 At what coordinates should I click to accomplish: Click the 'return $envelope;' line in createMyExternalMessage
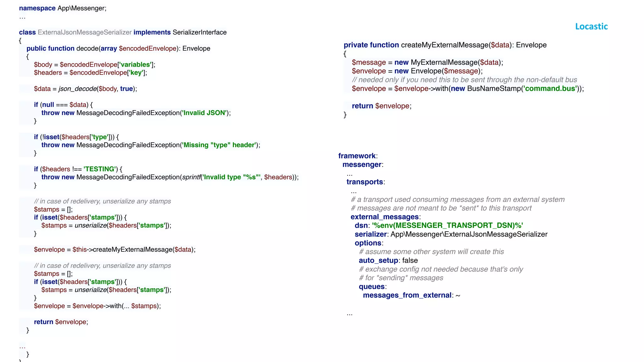[382, 106]
